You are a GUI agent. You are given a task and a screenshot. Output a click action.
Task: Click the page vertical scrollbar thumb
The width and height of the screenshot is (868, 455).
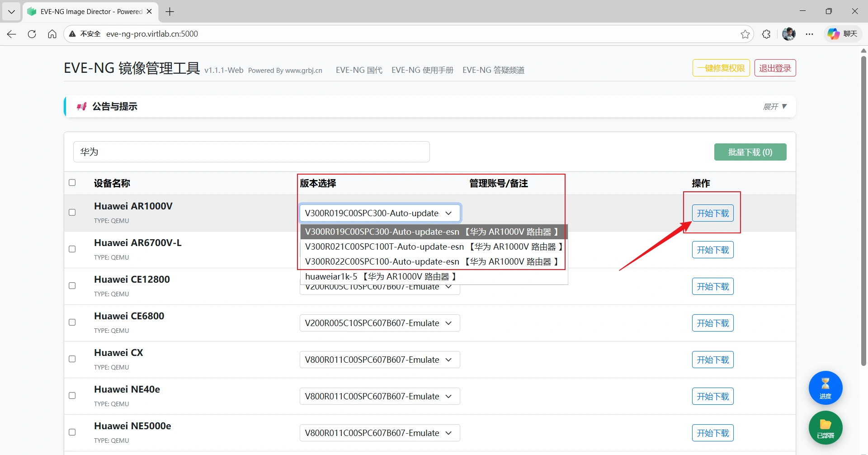coord(863,210)
